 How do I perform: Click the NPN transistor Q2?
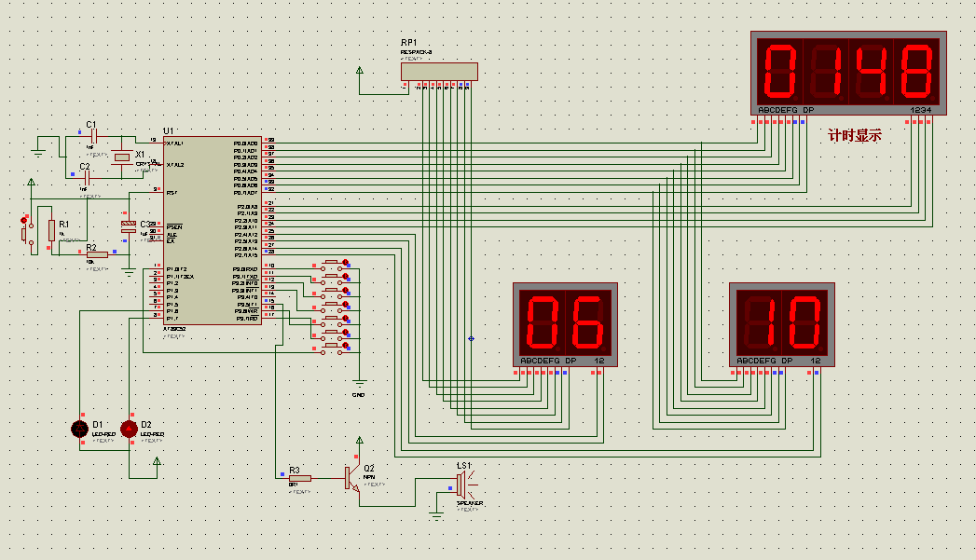pos(351,478)
